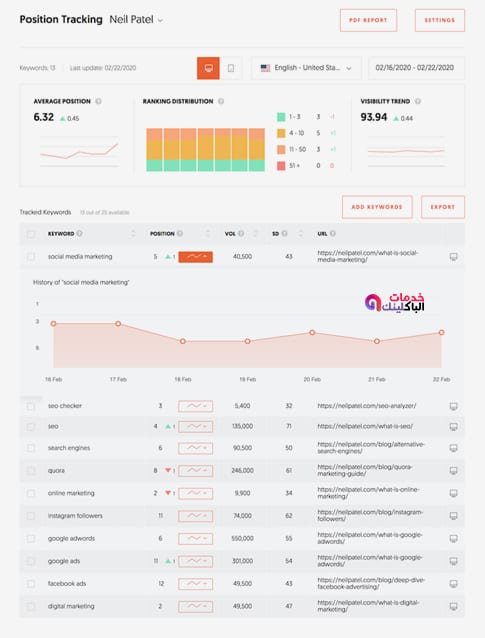Viewport: 485px width, 638px height.
Task: Click the PDF Report button
Action: coord(368,20)
